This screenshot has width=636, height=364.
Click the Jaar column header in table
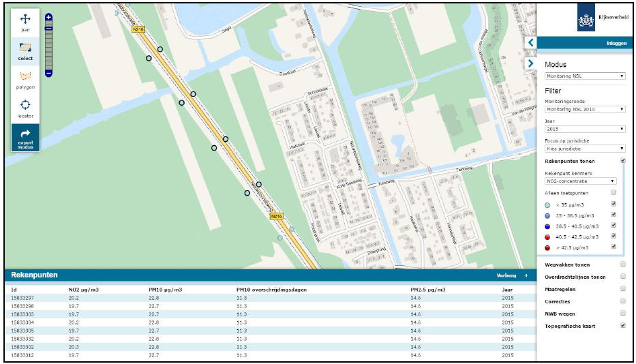coord(507,290)
